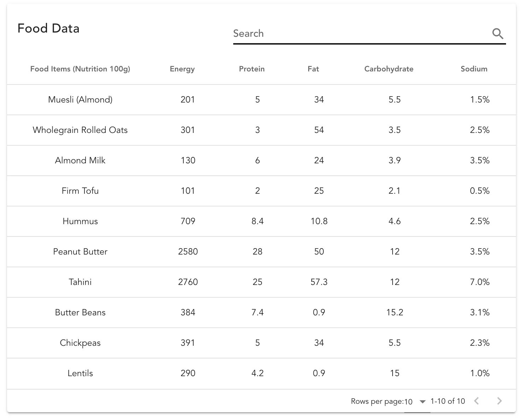Sort by the Fat column header
523x420 pixels.
(313, 69)
